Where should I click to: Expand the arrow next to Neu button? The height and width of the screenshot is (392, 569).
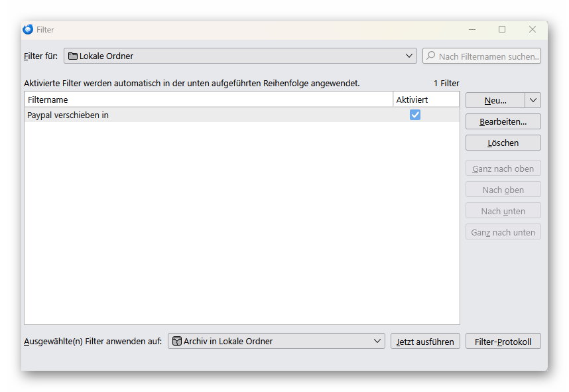point(533,100)
